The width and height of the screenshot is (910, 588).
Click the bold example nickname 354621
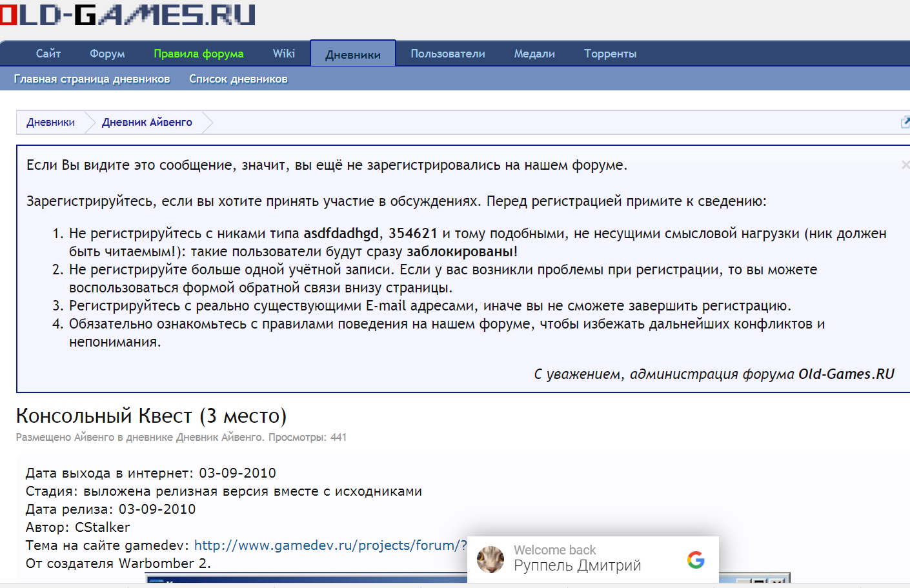coord(413,234)
